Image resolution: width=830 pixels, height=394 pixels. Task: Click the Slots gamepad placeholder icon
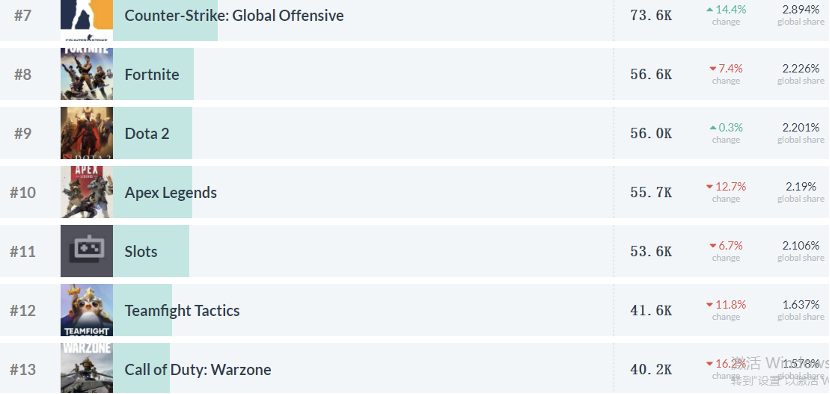point(87,251)
